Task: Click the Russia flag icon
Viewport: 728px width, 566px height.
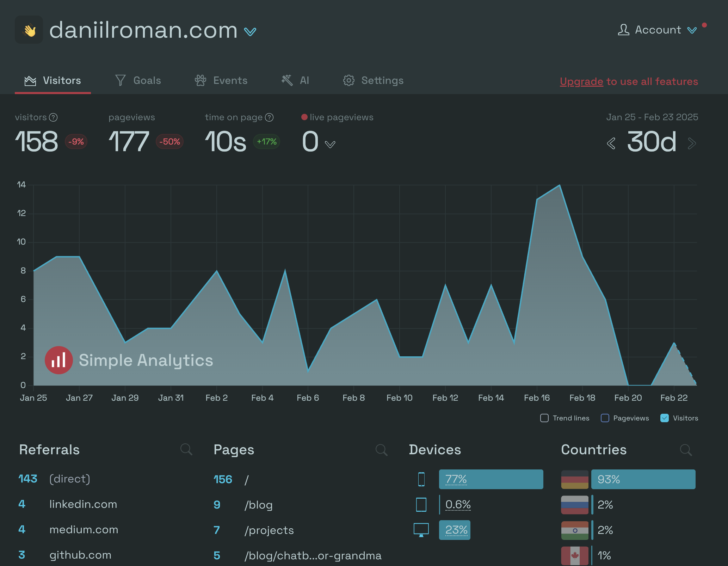Action: (x=575, y=505)
